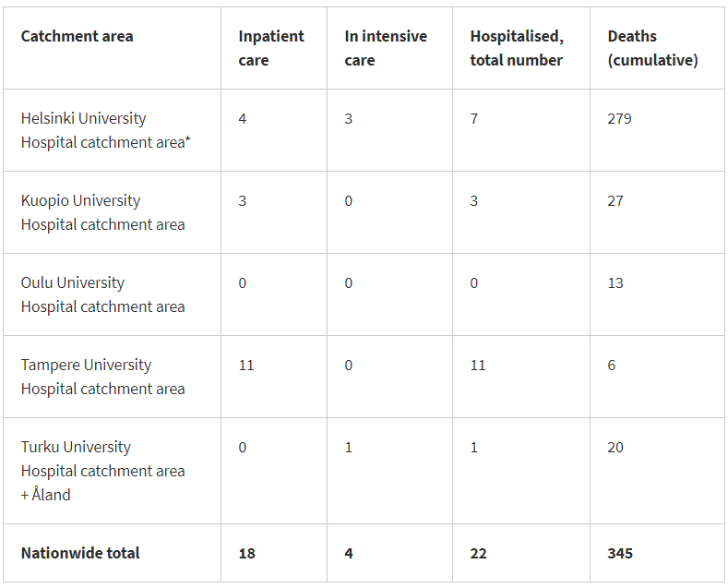Select Helsinki's hospitalised total value 7
The height and width of the screenshot is (588, 728).
click(x=474, y=119)
